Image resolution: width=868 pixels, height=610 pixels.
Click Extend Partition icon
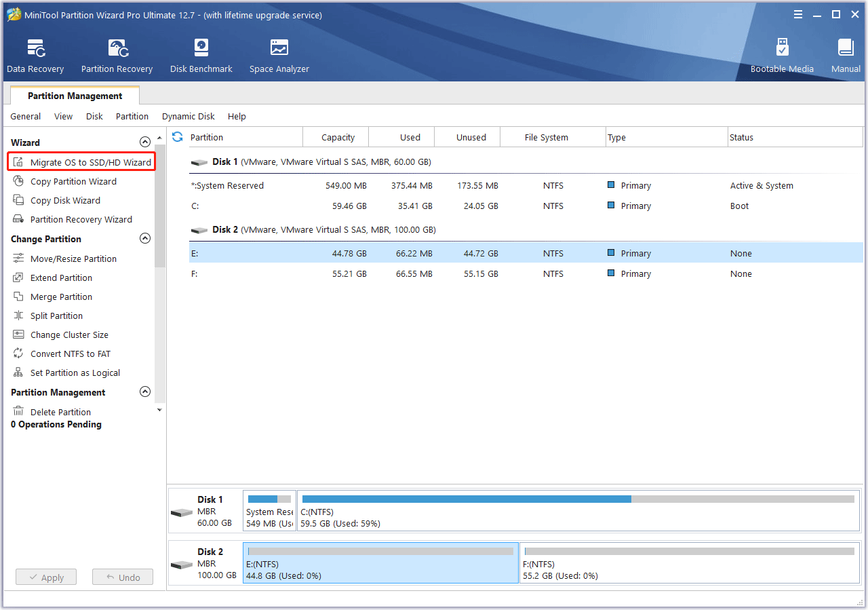pyautogui.click(x=18, y=278)
